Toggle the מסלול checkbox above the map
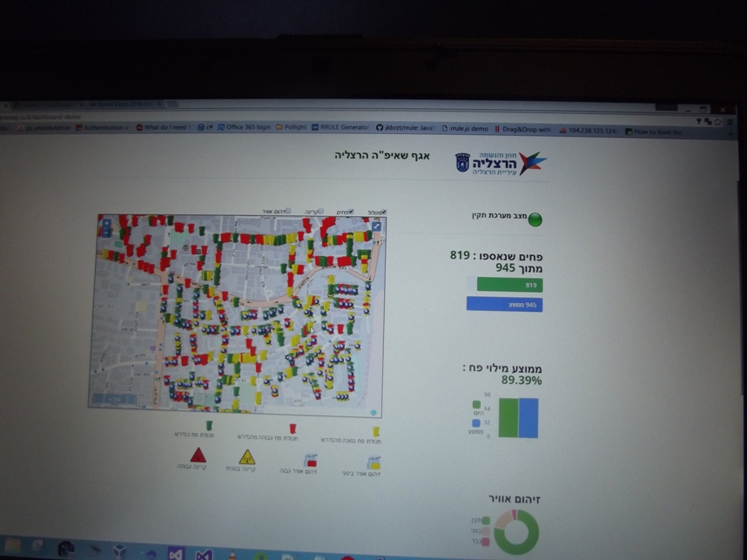The image size is (747, 560). coord(385,212)
